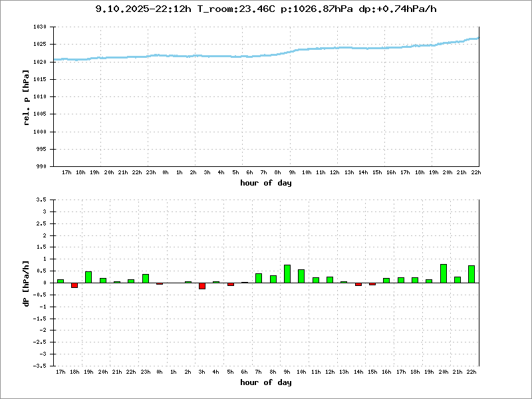Click the tall green bar at 9h
This screenshot has height=399, width=532.
coord(287,274)
